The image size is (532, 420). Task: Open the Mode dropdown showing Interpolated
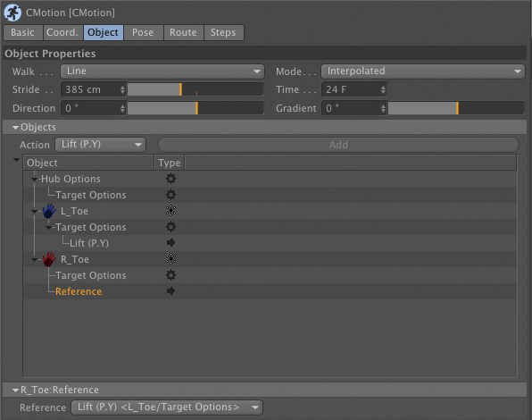(423, 71)
